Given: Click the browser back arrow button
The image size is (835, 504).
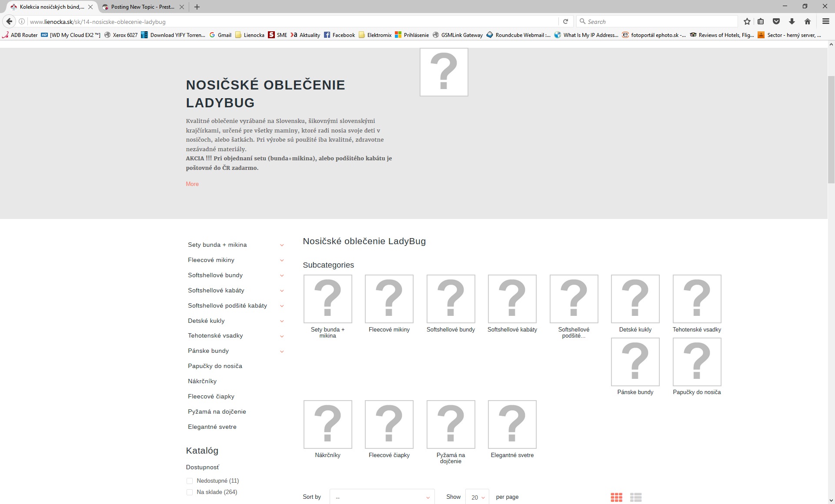Looking at the screenshot, I should (9, 21).
